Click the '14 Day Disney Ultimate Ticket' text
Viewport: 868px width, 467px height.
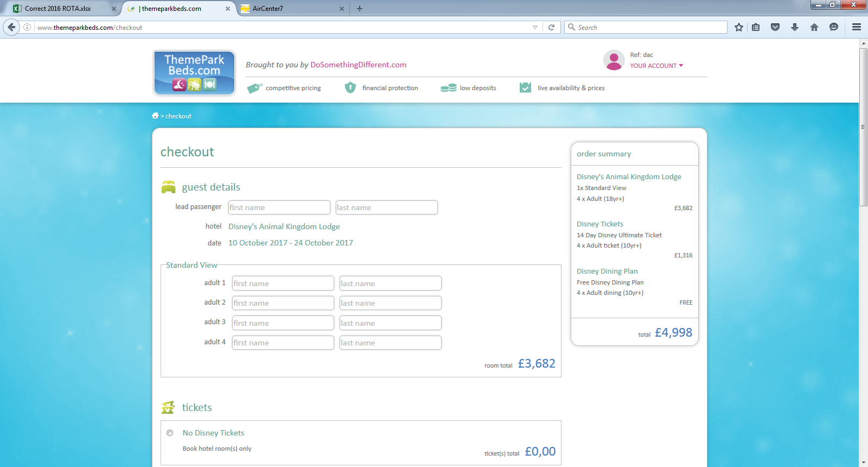619,235
